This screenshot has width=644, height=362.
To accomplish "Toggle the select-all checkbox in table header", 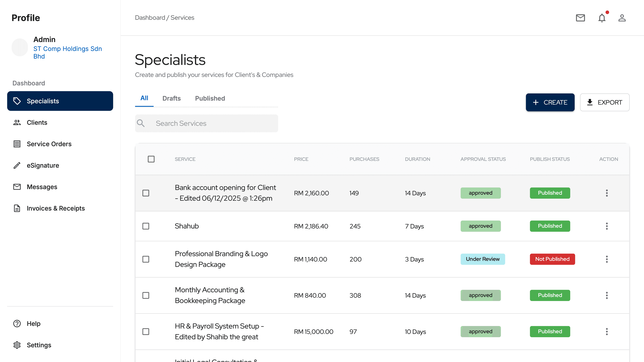I will point(151,159).
